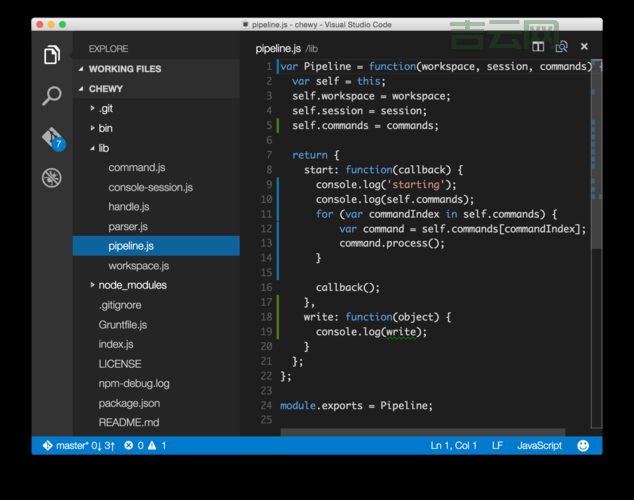
Task: Collapse the lib folder
Action: coord(103,148)
